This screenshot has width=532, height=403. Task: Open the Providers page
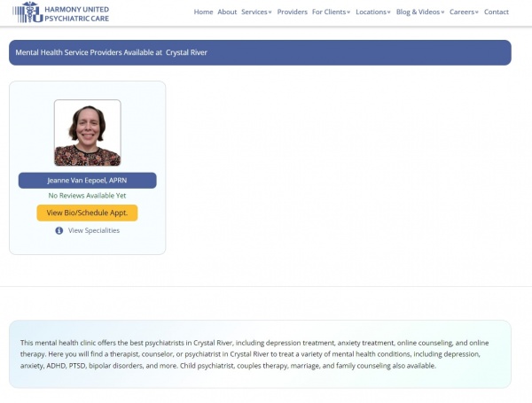click(x=292, y=12)
